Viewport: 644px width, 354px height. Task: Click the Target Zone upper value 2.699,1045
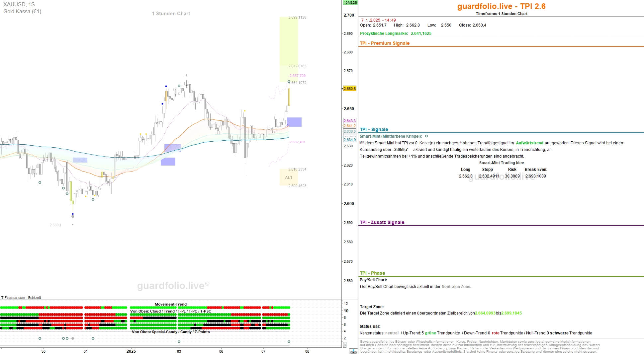(x=511, y=313)
